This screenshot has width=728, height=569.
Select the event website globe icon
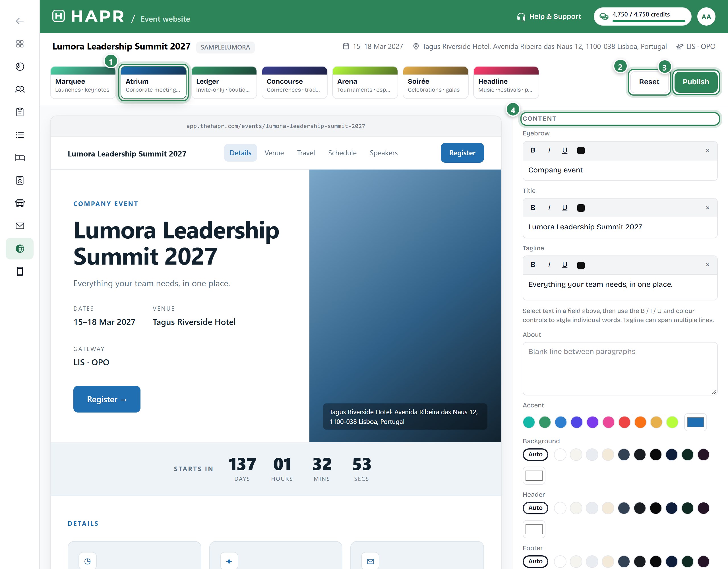[x=20, y=248]
